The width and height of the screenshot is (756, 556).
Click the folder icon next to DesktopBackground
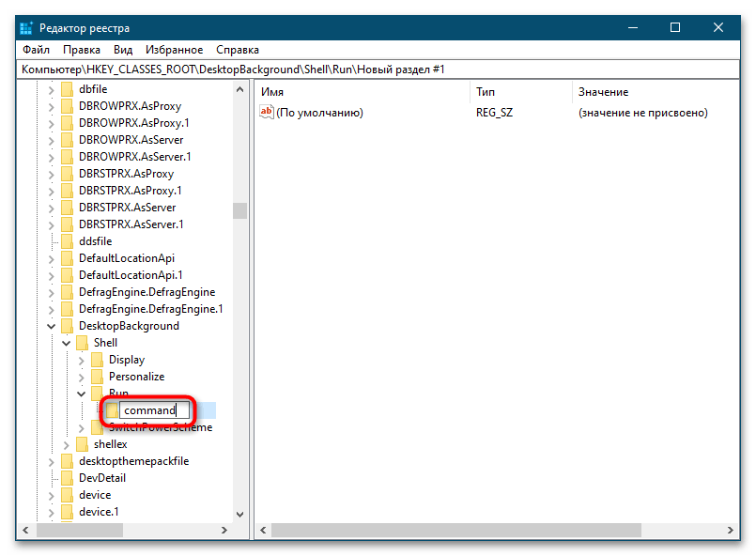67,326
